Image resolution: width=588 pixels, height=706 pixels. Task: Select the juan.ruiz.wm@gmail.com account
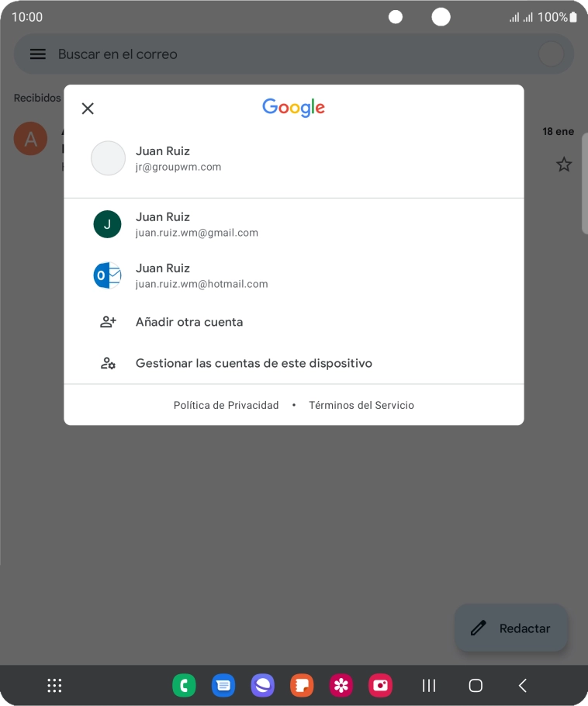(293, 224)
